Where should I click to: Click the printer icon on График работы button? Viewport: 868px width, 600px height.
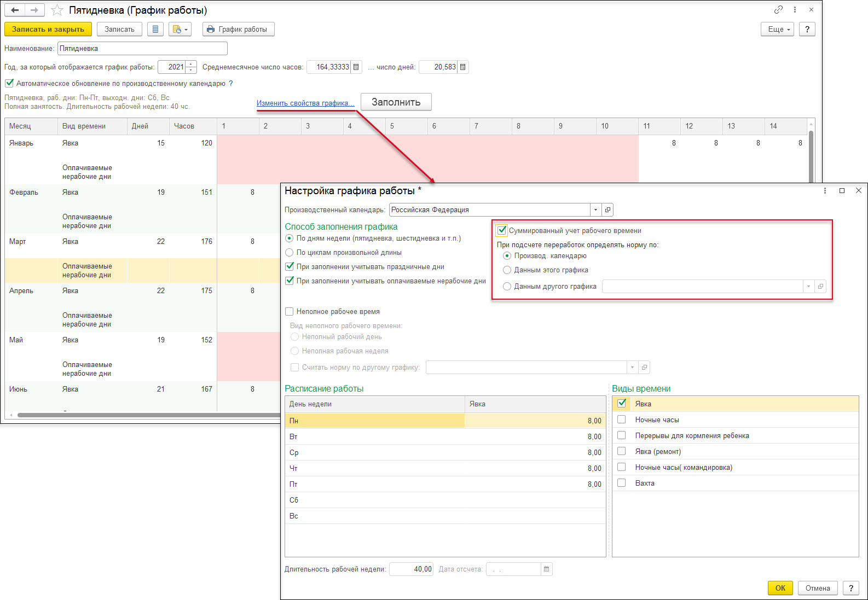[211, 30]
